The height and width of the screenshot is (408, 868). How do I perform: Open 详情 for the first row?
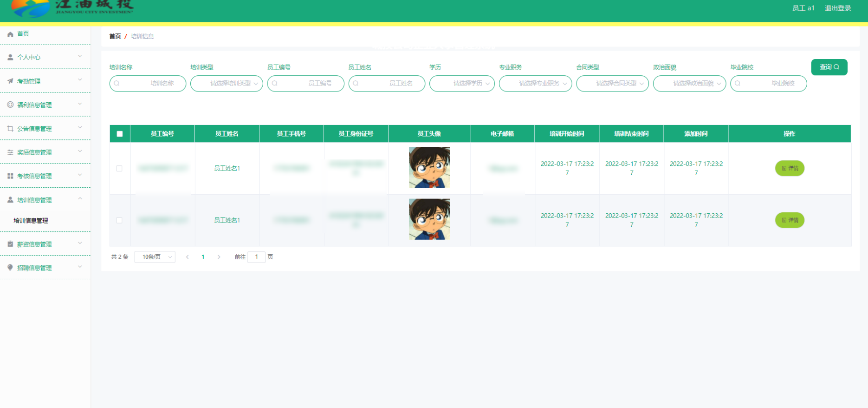click(x=790, y=168)
